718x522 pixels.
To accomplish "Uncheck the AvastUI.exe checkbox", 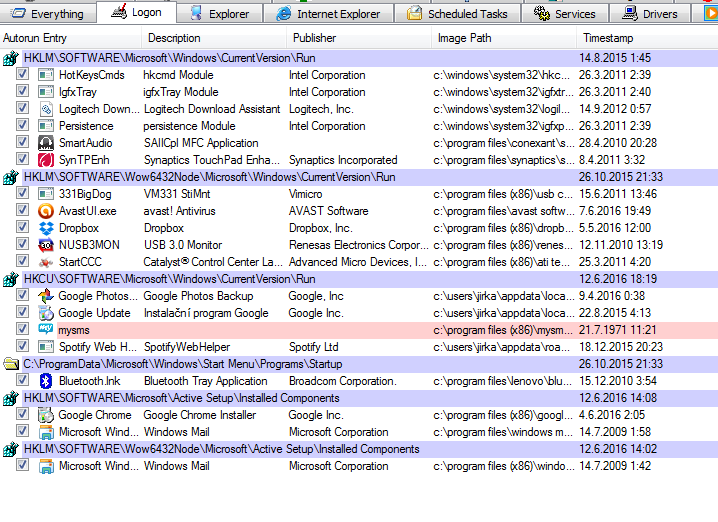I will coord(22,210).
